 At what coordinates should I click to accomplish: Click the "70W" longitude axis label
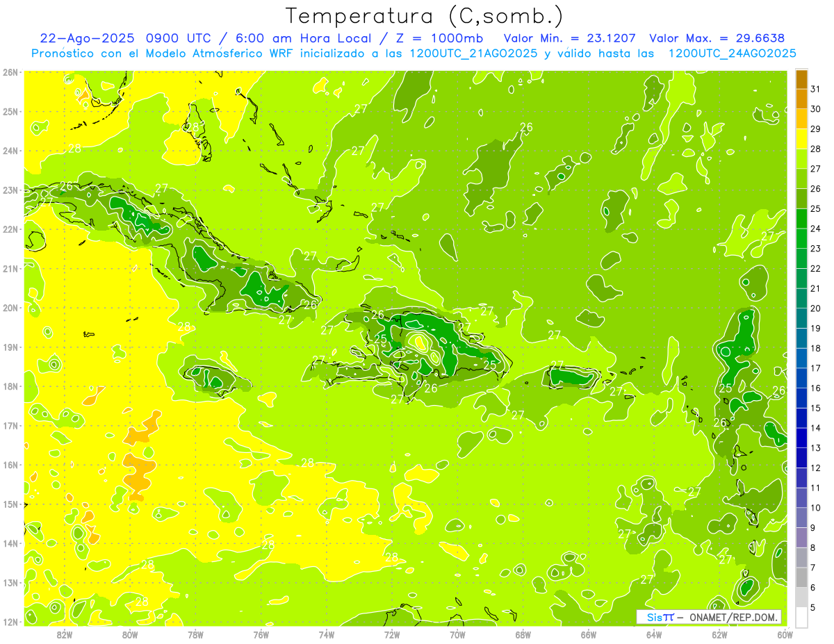tap(457, 635)
